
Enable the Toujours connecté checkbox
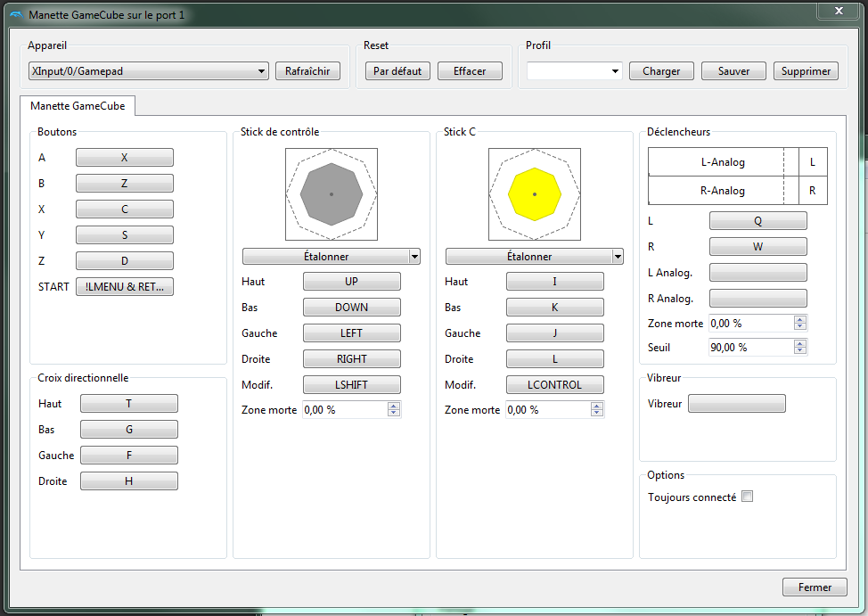[x=748, y=497]
